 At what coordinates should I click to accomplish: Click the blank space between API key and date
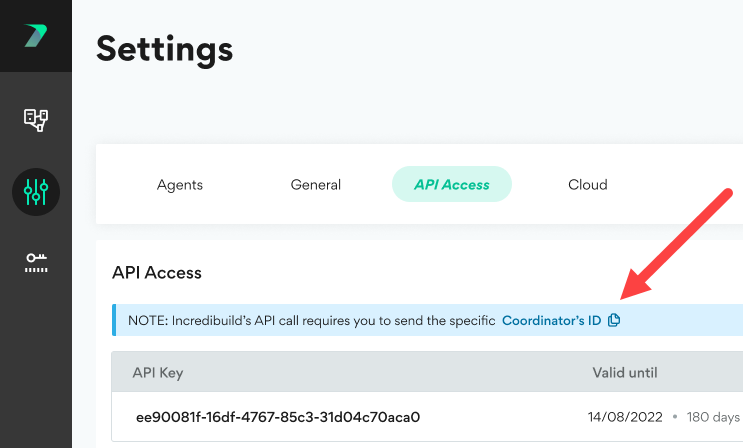(x=500, y=416)
